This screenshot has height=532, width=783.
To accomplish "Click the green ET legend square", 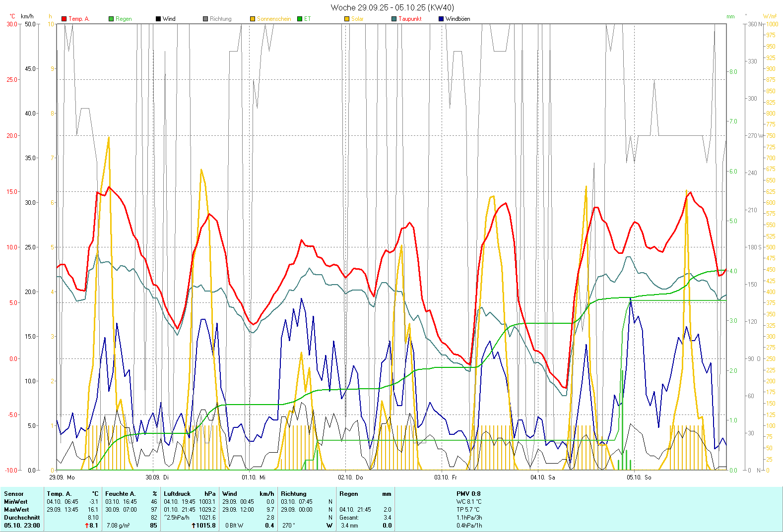I will click(x=300, y=19).
